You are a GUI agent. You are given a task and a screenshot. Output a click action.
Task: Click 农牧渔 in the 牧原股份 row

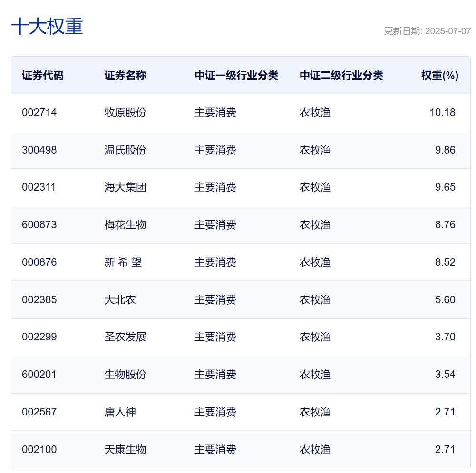315,113
